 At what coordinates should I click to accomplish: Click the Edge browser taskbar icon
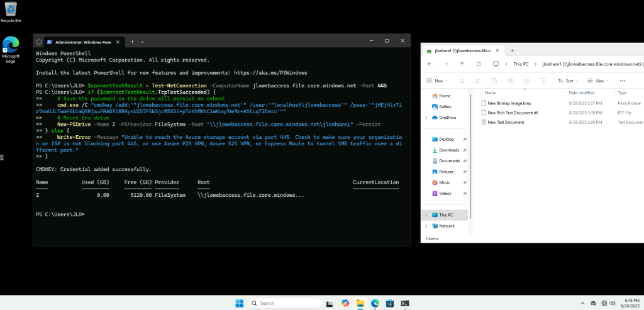pyautogui.click(x=375, y=303)
